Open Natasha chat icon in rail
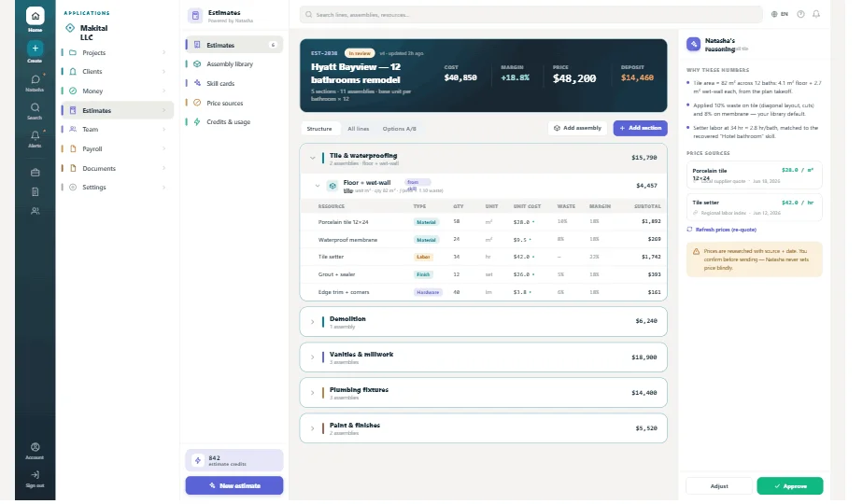863x504 pixels. [35, 79]
